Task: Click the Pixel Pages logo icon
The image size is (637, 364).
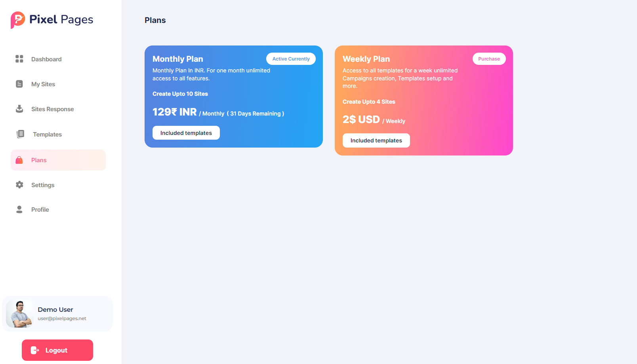Action: pyautogui.click(x=17, y=20)
